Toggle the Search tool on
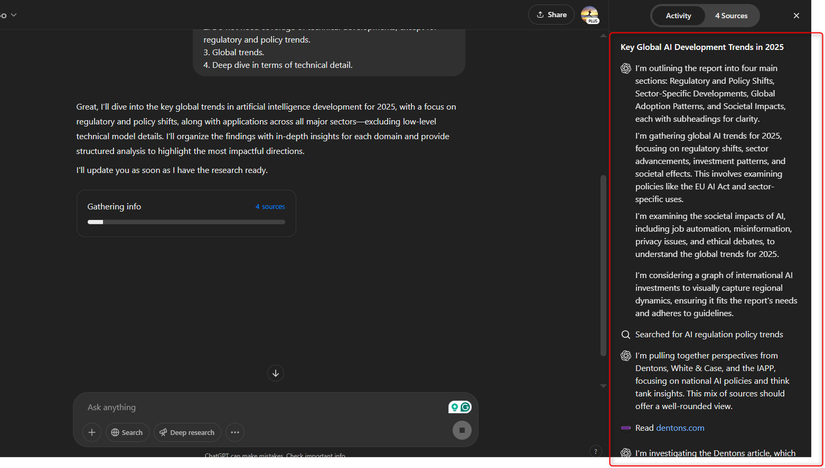Image resolution: width=825 pixels, height=468 pixels. click(127, 432)
